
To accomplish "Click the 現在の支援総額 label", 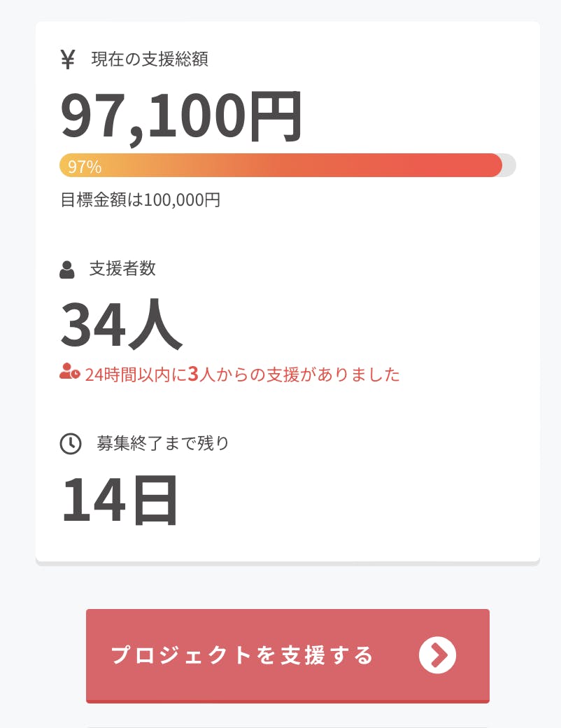I will tap(150, 59).
